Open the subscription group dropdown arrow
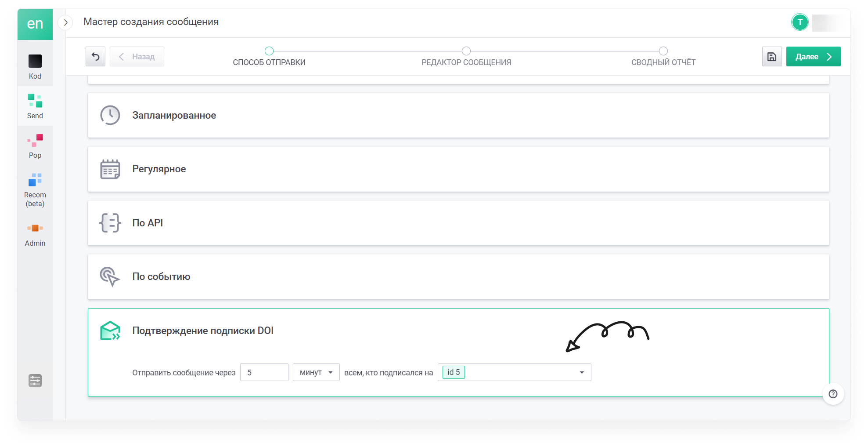 click(x=582, y=372)
